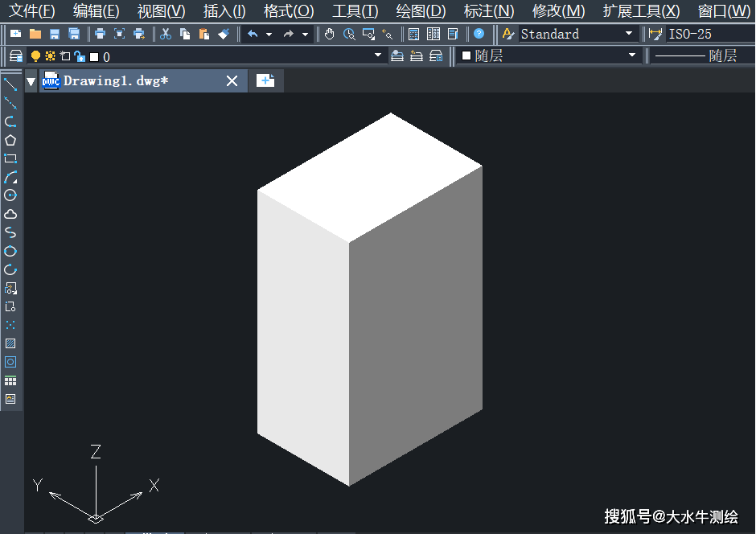Select the Line drawing tool

coord(10,84)
